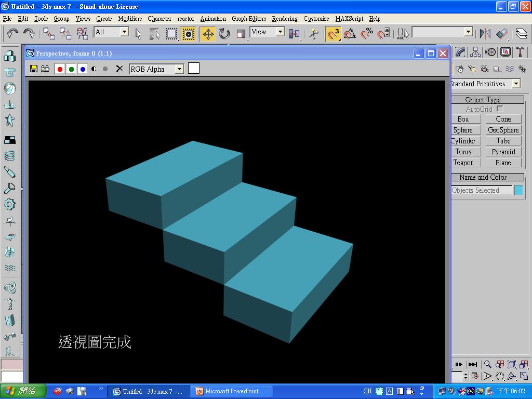Activate the Select and Move tool
532x399 pixels.
(208, 34)
